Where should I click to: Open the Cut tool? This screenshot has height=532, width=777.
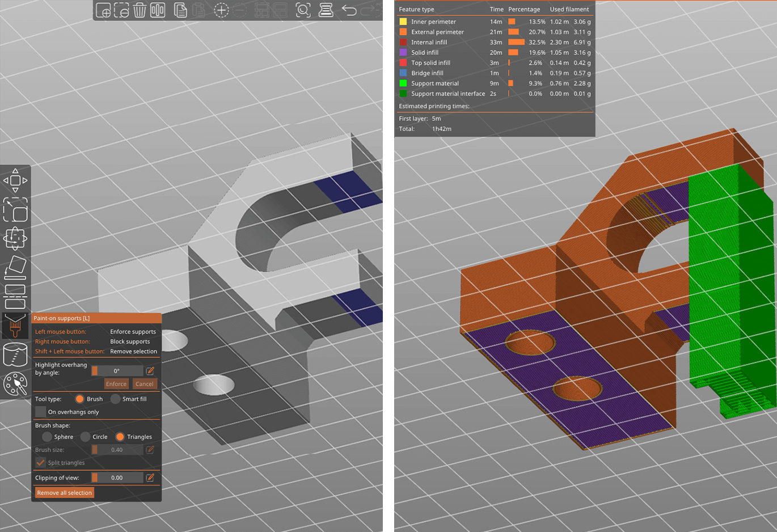click(x=15, y=296)
